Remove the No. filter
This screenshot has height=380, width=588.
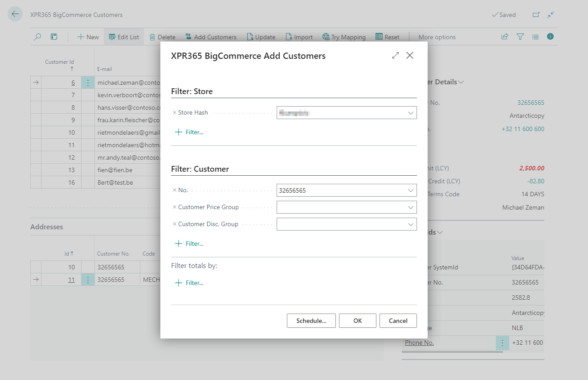point(174,190)
